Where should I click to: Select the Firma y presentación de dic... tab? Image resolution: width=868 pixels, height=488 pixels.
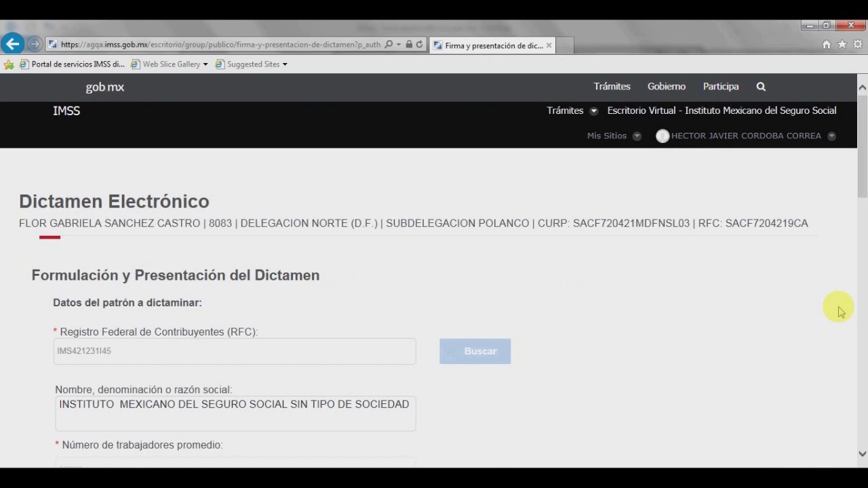coord(494,45)
